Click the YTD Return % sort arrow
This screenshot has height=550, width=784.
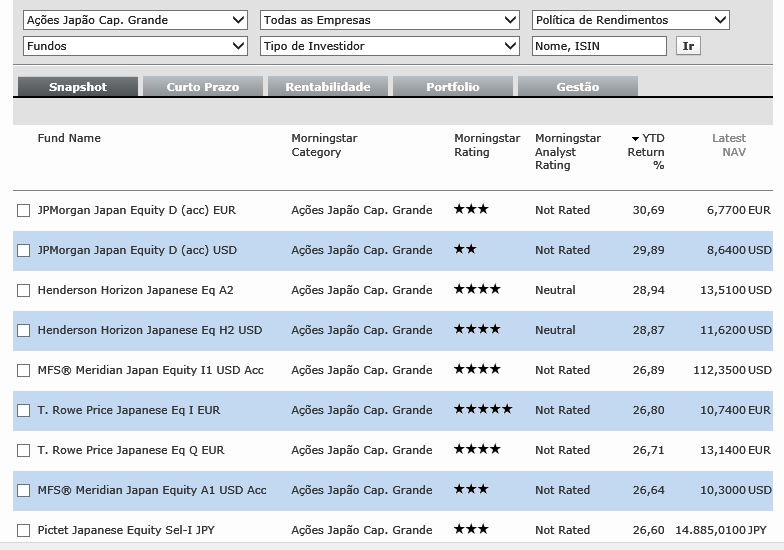[635, 138]
